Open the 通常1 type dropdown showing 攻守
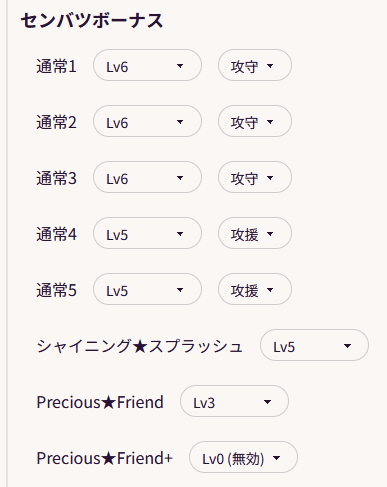The image size is (387, 487). [x=255, y=65]
